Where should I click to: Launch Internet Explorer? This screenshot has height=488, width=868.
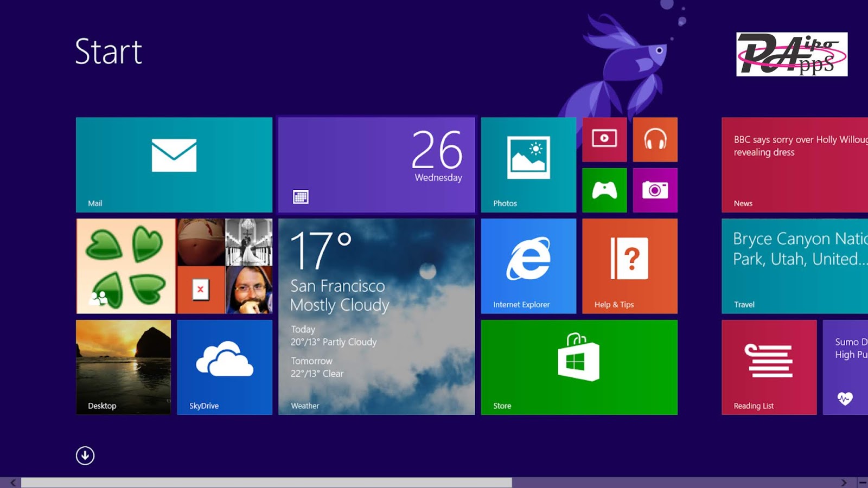527,266
